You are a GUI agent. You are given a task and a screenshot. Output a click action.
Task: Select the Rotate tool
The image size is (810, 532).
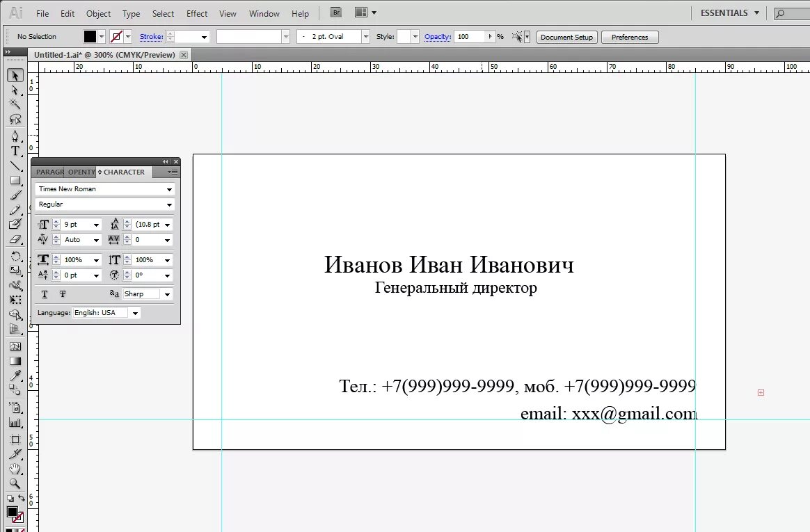(15, 257)
